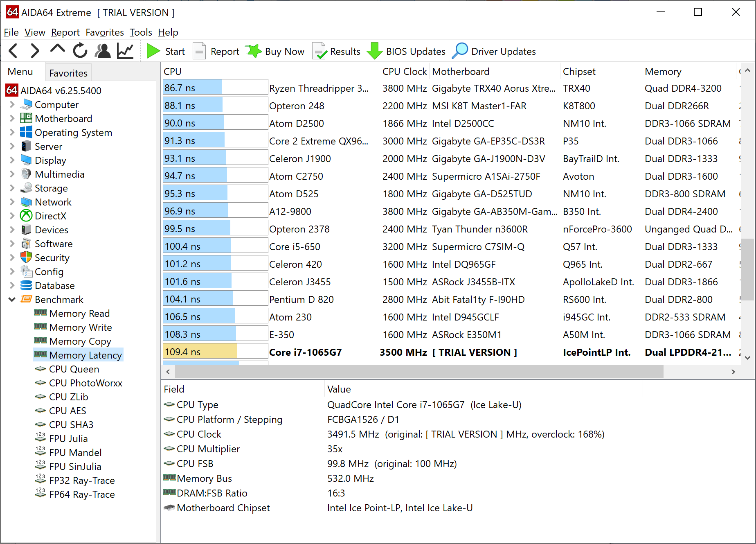756x544 pixels.
Task: Click the Back navigation arrow
Action: (13, 51)
